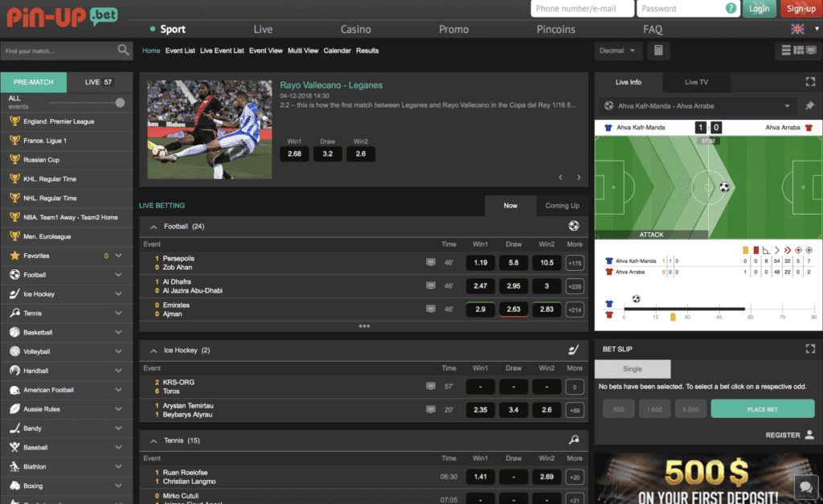Select the Coming Up tab

tap(562, 205)
